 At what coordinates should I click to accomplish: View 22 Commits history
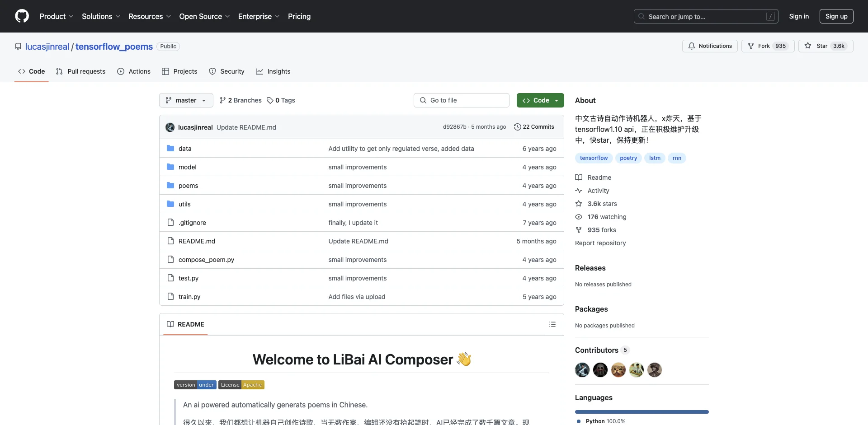(534, 127)
